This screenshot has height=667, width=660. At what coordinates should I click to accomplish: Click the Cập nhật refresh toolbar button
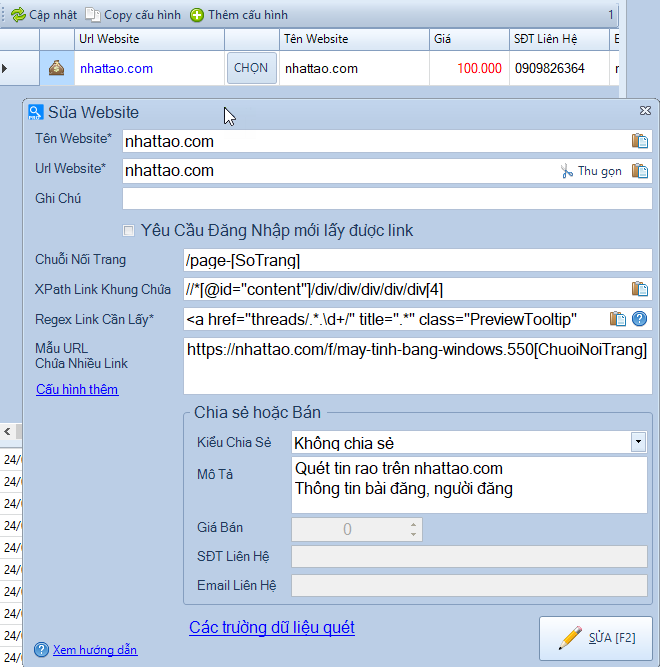pyautogui.click(x=44, y=15)
